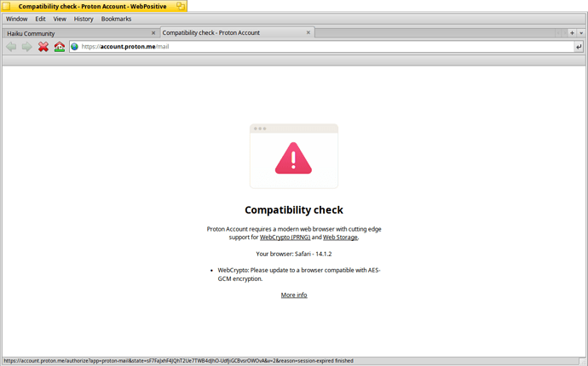Stop loading with the red X button

[43, 47]
